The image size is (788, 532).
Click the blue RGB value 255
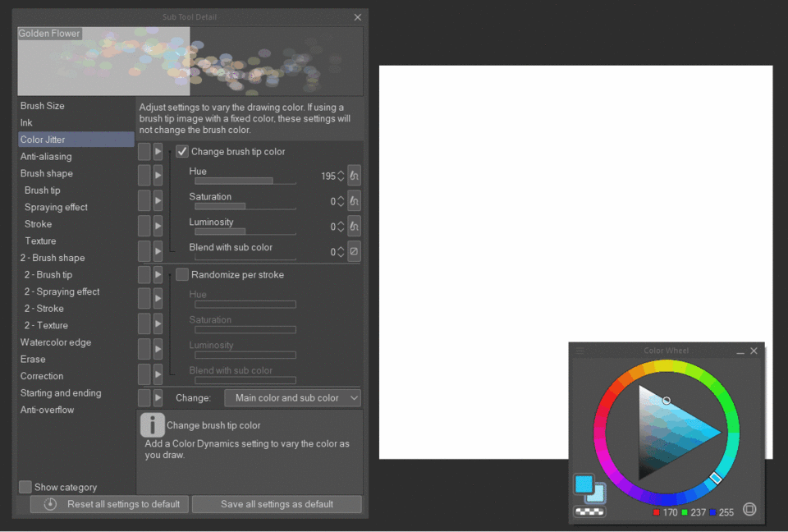click(726, 512)
